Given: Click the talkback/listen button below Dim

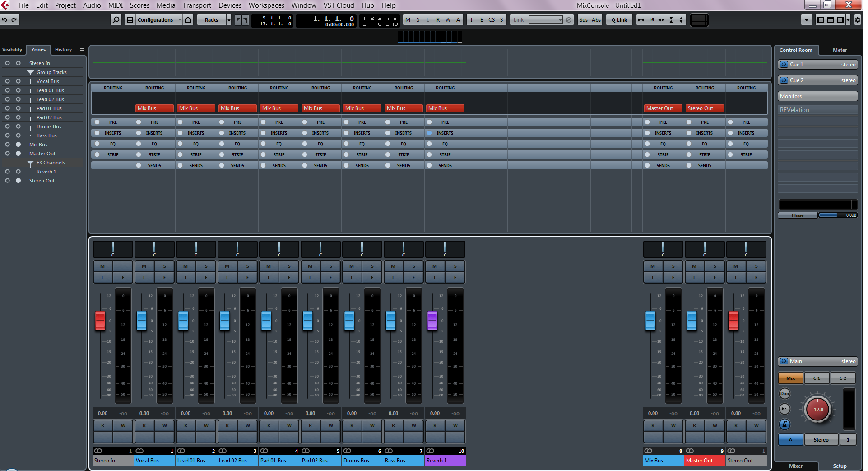Looking at the screenshot, I should [x=785, y=409].
